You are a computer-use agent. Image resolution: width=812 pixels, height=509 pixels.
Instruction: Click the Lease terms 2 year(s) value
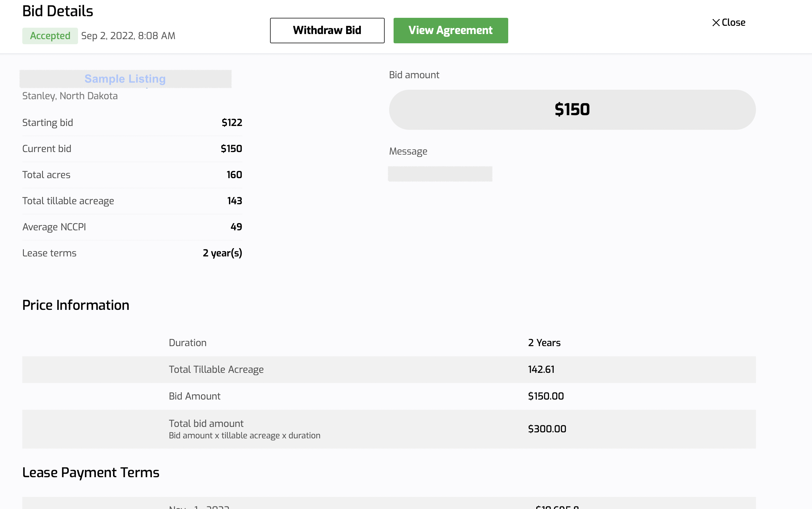pos(222,253)
